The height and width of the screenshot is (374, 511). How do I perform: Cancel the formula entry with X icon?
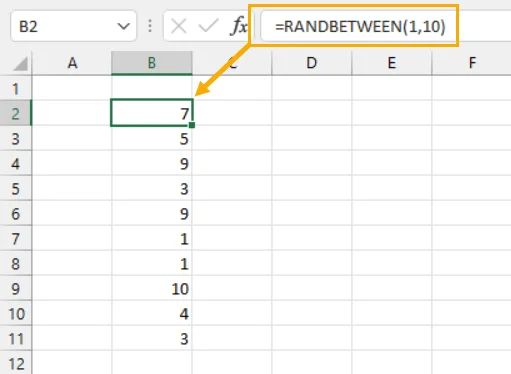179,26
